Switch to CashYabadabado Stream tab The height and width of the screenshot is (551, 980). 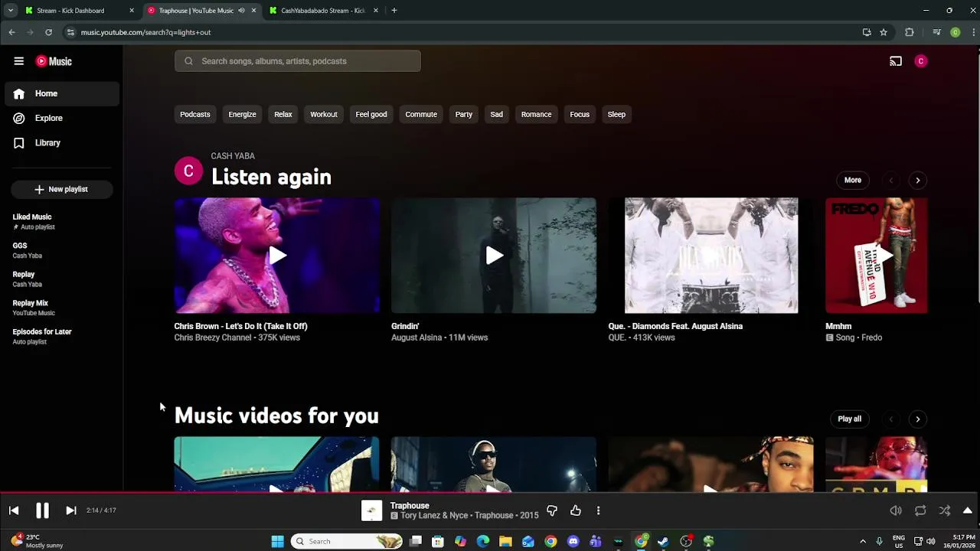(x=323, y=11)
